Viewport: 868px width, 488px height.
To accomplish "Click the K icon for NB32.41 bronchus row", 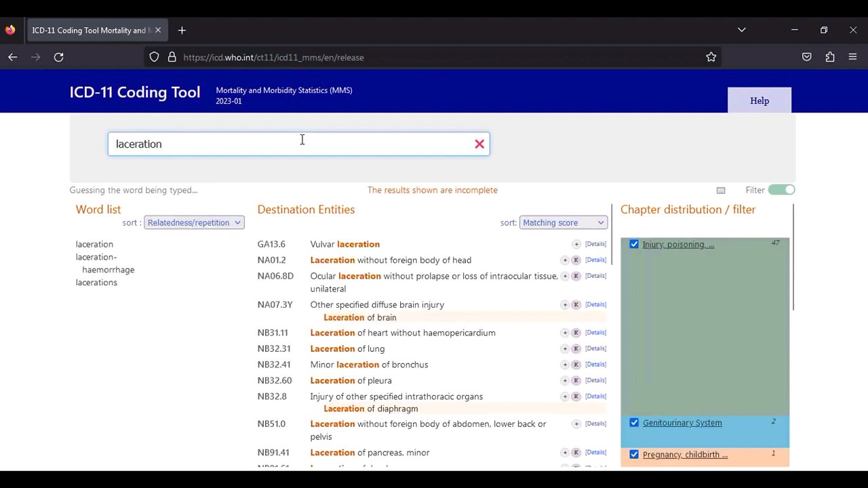I will 576,365.
